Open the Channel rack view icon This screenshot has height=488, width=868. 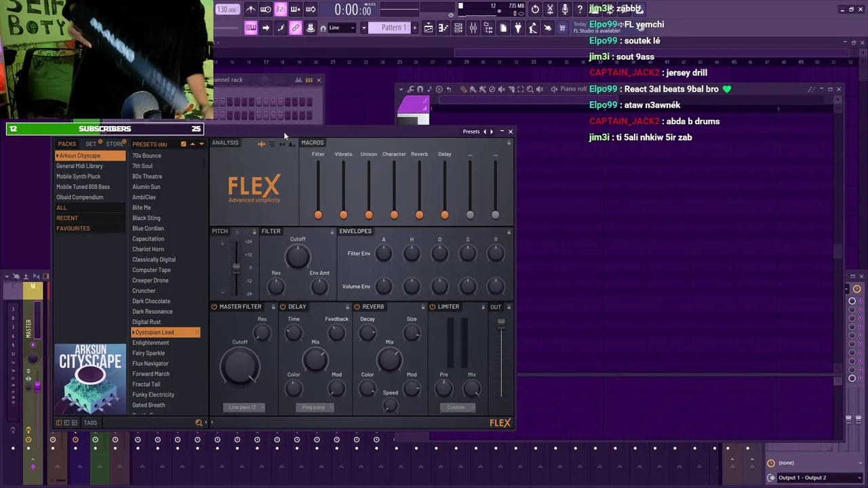tap(458, 28)
